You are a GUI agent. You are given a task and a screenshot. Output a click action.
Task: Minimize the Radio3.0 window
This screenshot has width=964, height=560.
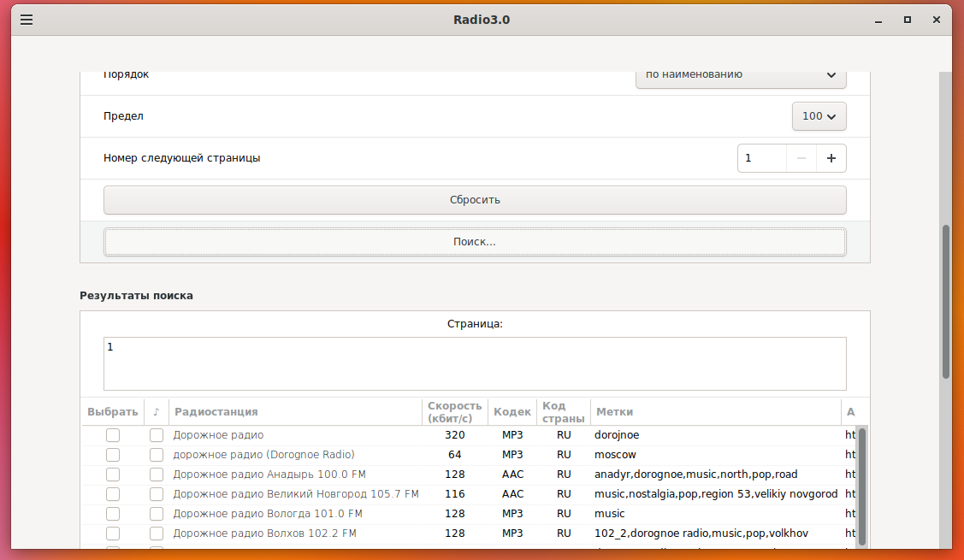point(878,20)
